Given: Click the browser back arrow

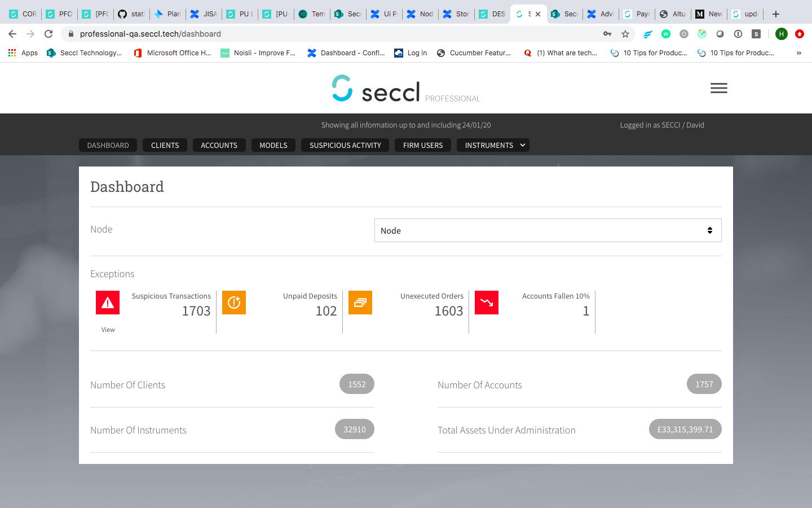Looking at the screenshot, I should pyautogui.click(x=12, y=34).
